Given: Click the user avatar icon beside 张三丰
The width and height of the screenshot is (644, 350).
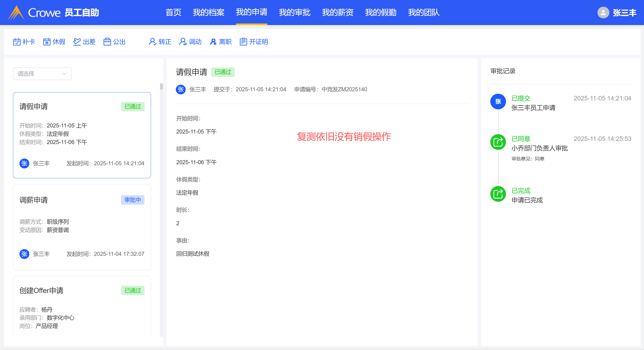Looking at the screenshot, I should point(603,13).
